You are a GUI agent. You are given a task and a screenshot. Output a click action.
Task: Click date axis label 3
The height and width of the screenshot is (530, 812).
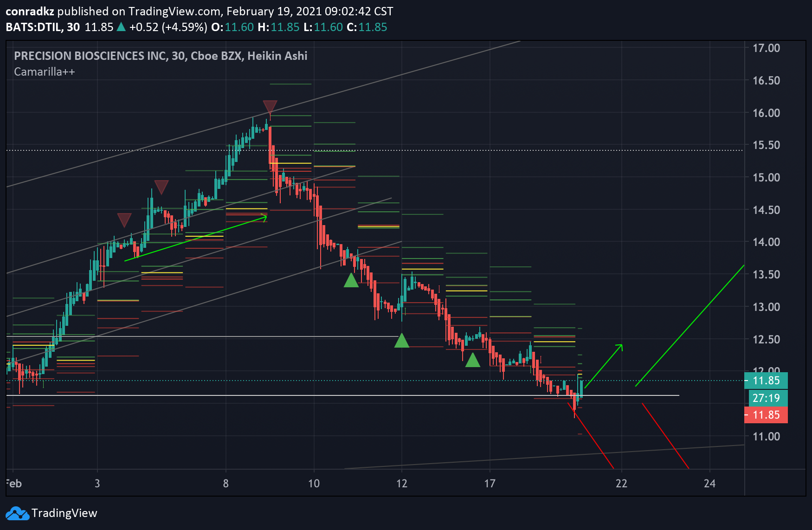[x=97, y=484]
